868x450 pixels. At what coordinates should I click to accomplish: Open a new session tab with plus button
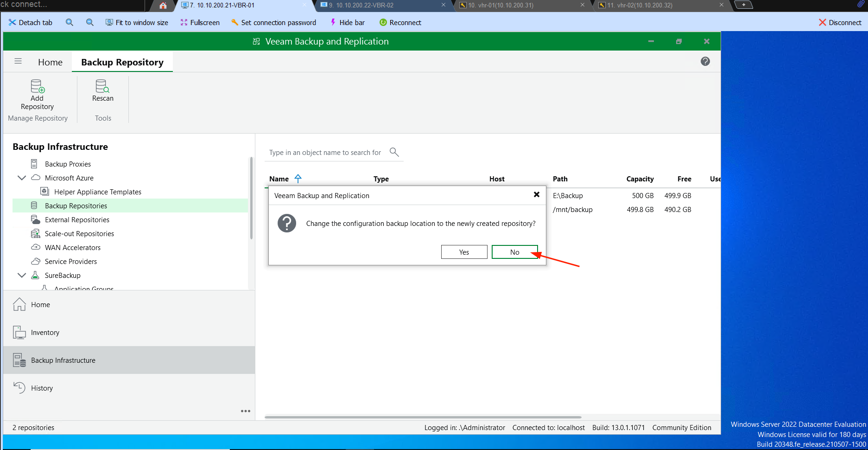[x=743, y=5]
